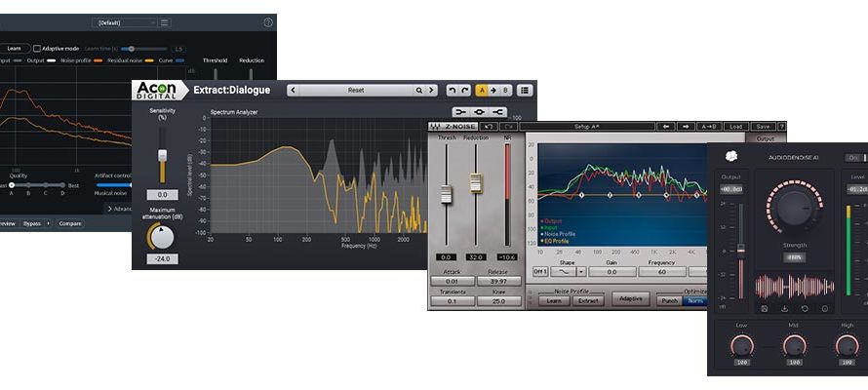The image size is (868, 390).
Task: Click Z-Noise Noise Profile Learn button
Action: (554, 301)
